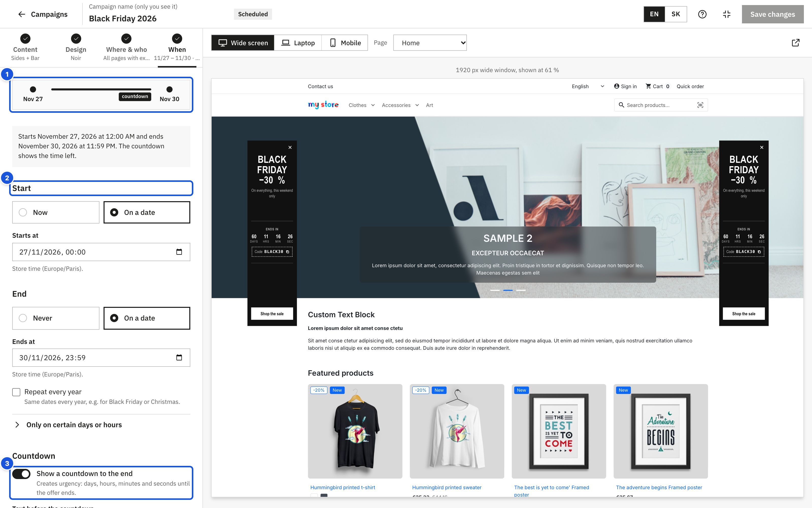Click the Starts at date field
The width and height of the screenshot is (812, 508).
click(x=101, y=252)
